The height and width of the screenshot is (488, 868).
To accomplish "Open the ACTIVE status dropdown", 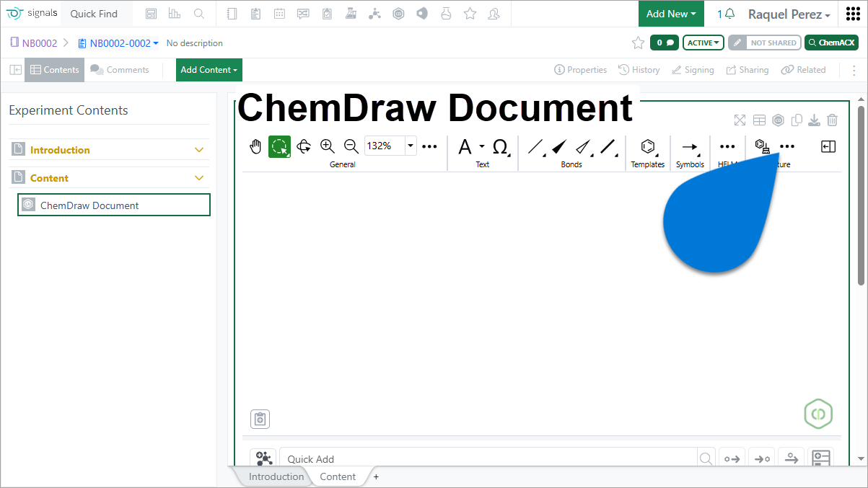I will [x=703, y=43].
